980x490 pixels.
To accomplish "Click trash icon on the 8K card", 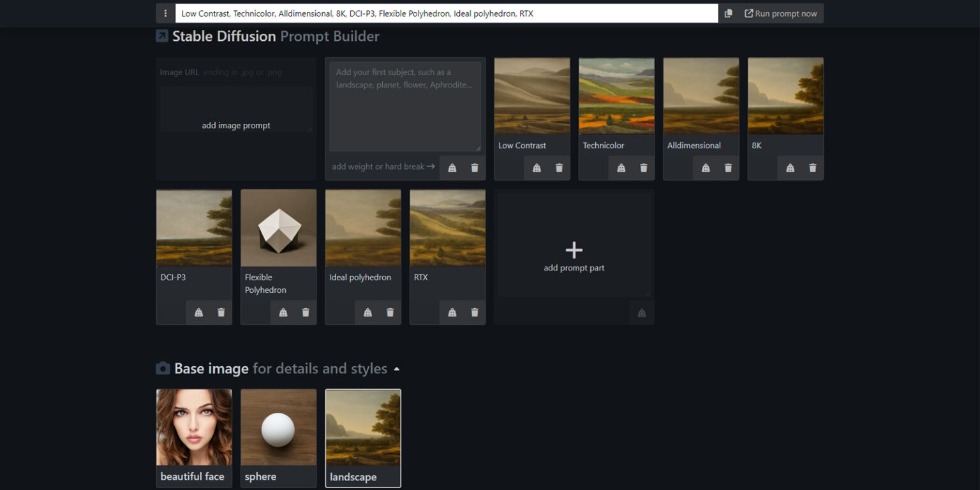I will point(812,168).
